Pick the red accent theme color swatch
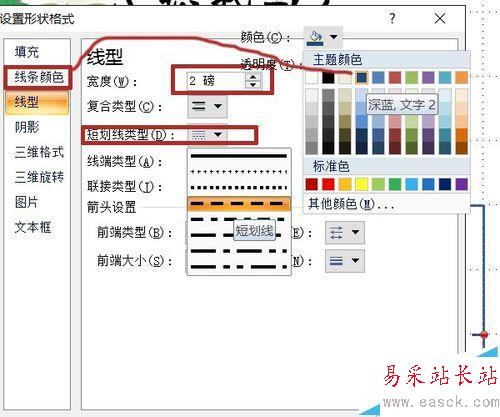This screenshot has height=417, width=500. point(395,78)
